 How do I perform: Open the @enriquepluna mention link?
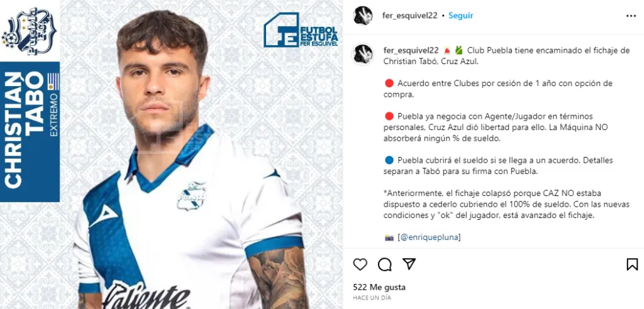429,237
